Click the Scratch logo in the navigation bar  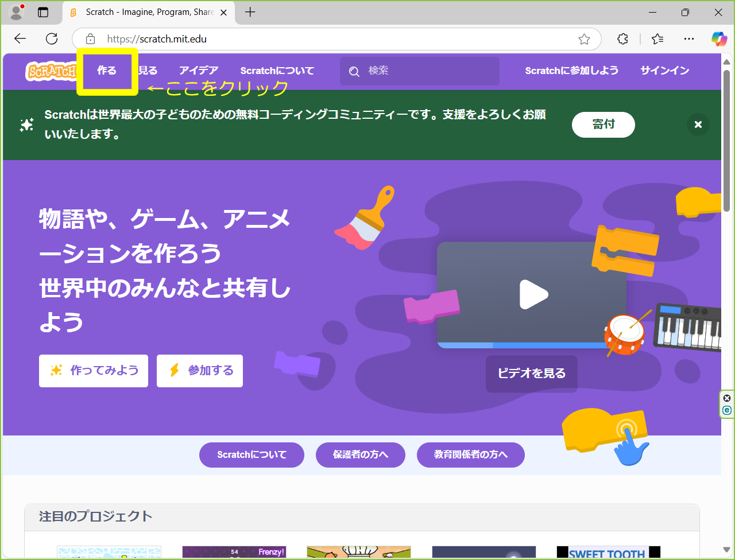pos(51,71)
